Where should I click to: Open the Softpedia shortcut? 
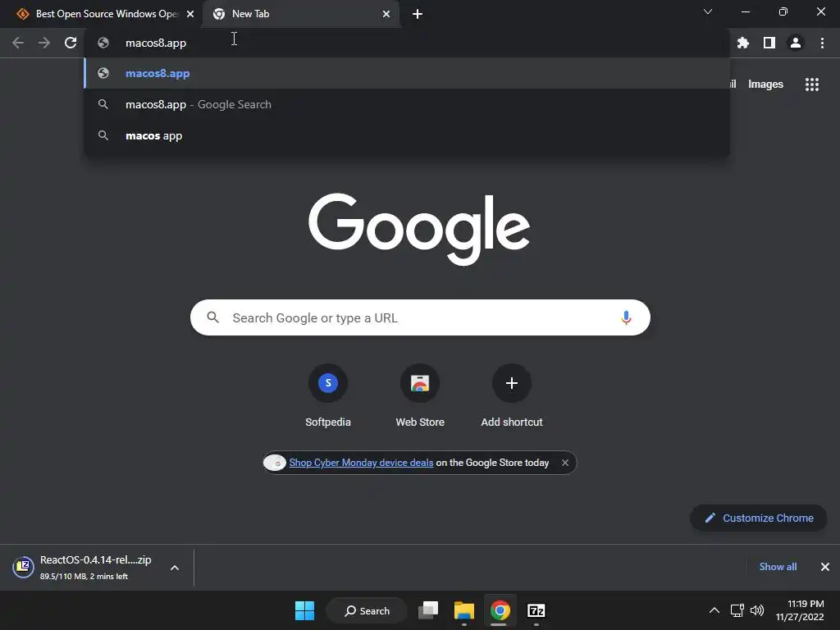click(328, 395)
